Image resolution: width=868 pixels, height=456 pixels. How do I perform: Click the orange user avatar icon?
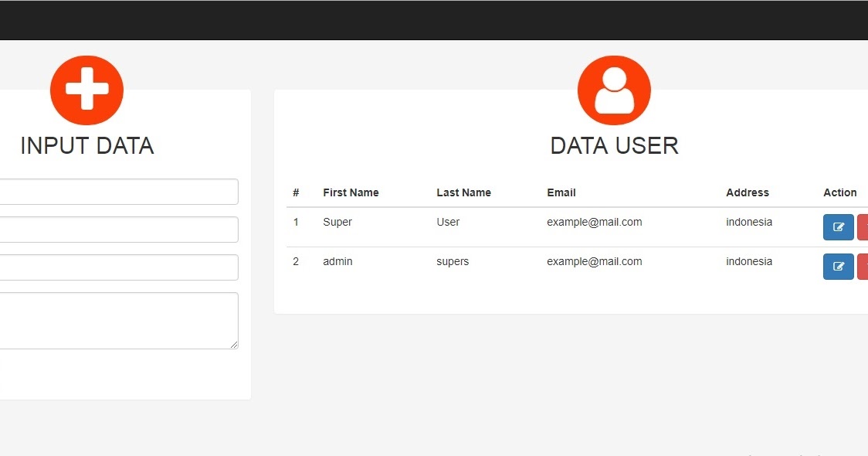coord(614,90)
